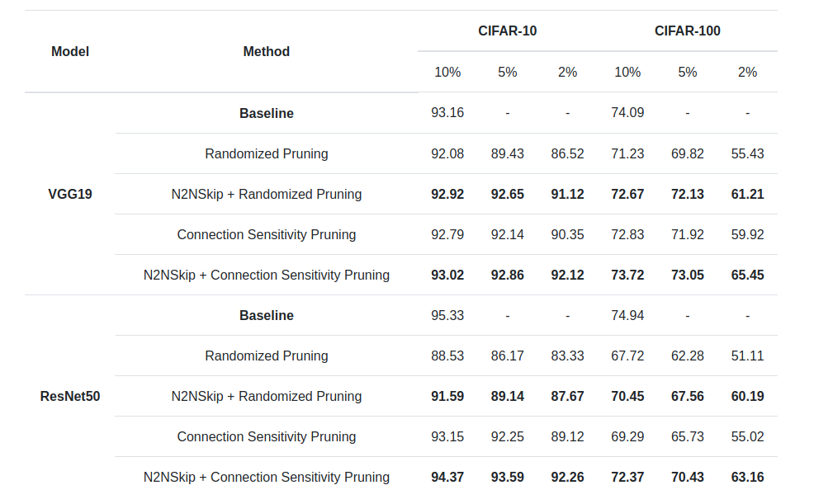Viewport: 833px width, 504px height.
Task: Click the Method column header
Action: [x=266, y=51]
